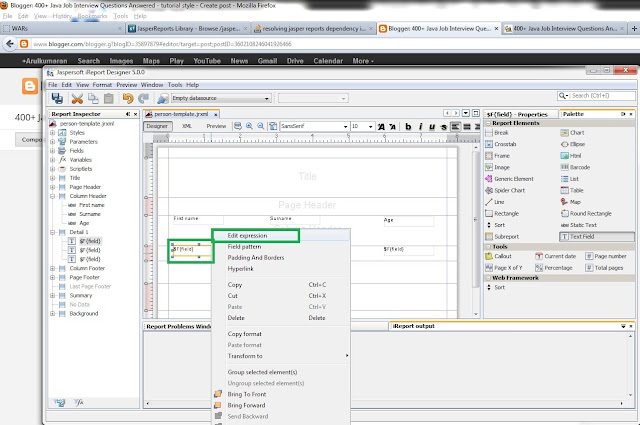Expand the Fields tree node
Image resolution: width=640 pixels, height=425 pixels.
(52, 151)
